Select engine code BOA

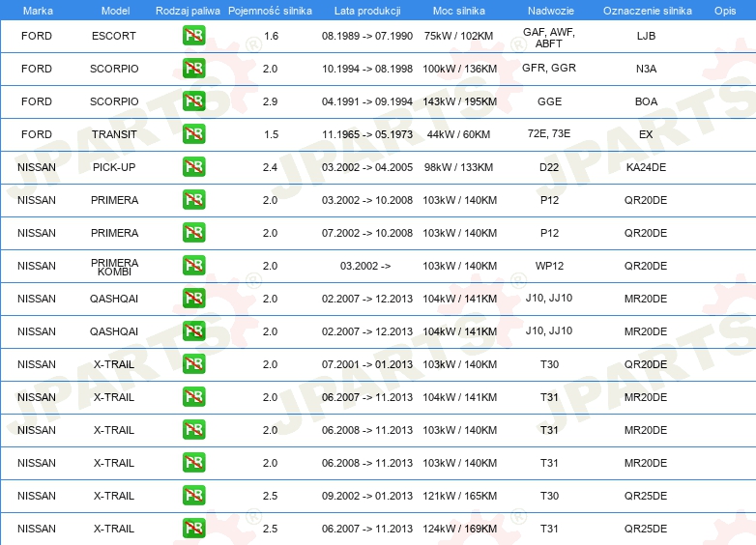(646, 101)
